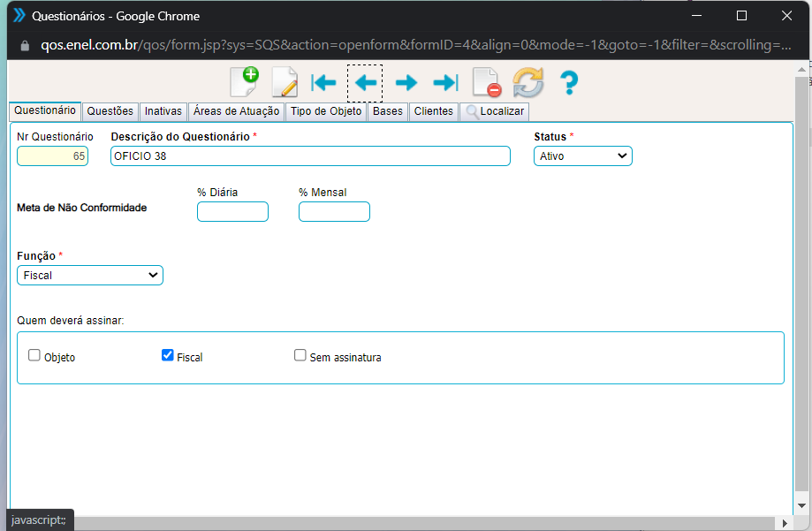Click the % Diária input field
The image size is (812, 531).
pos(232,211)
